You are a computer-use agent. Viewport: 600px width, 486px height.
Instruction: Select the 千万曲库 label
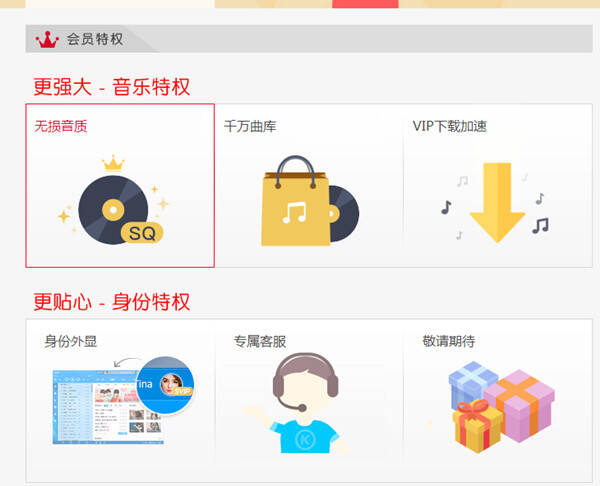tap(250, 126)
